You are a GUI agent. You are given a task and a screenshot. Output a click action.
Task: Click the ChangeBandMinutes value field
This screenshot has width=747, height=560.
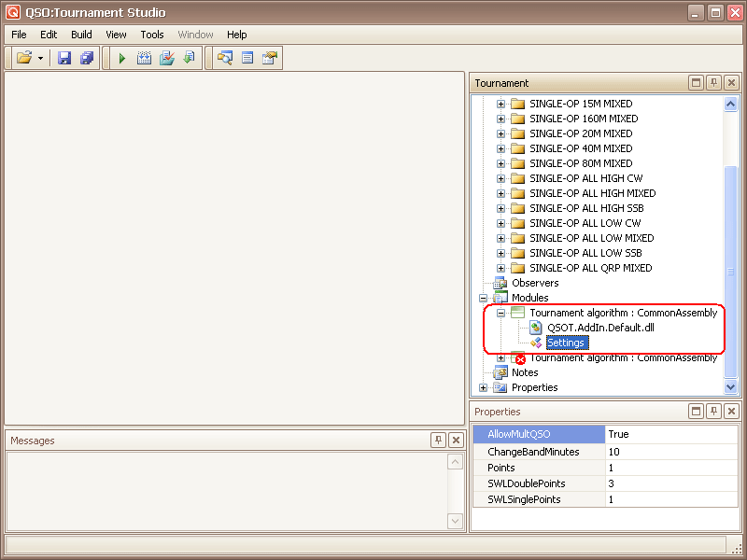[x=670, y=452]
